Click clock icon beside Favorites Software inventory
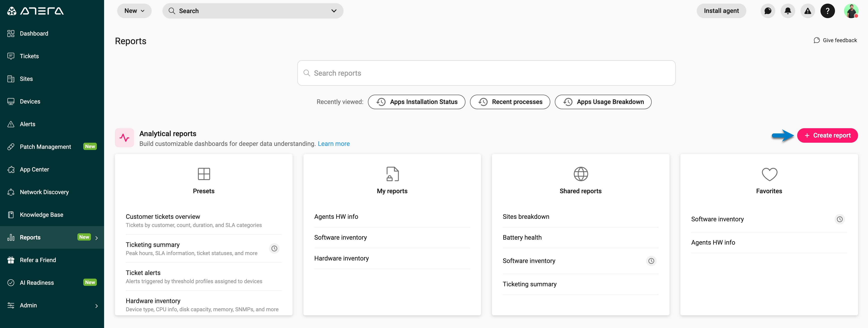 pos(840,219)
